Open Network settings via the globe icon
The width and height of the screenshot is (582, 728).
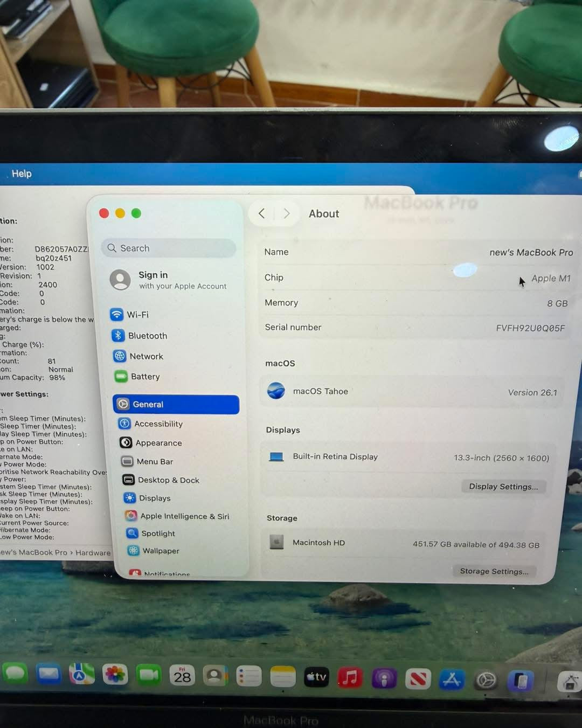point(119,356)
